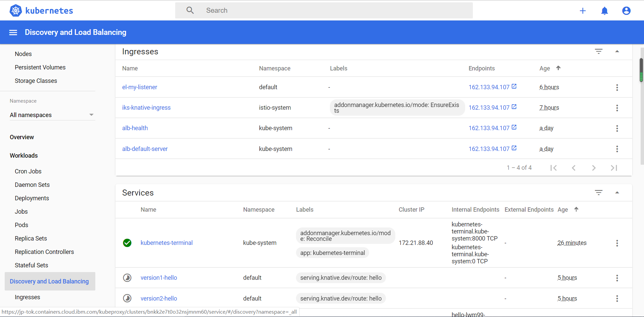Open the user account icon
This screenshot has height=317, width=644.
click(x=626, y=11)
